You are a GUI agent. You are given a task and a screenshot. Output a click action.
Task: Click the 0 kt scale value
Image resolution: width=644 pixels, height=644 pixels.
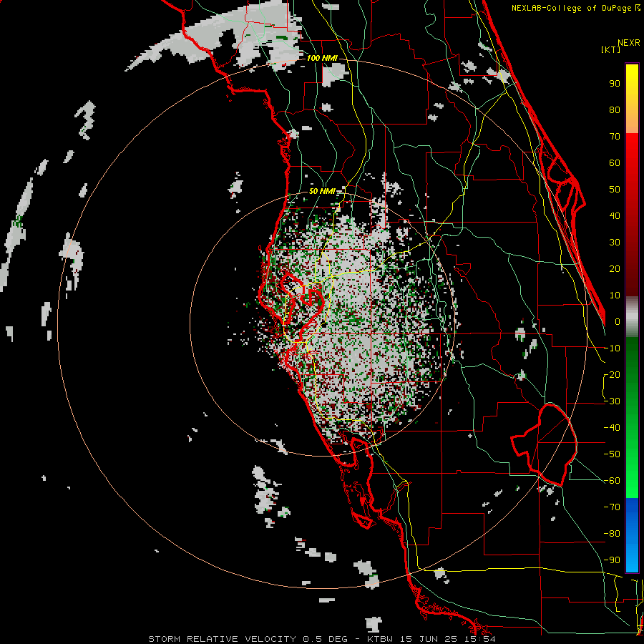[x=618, y=321]
